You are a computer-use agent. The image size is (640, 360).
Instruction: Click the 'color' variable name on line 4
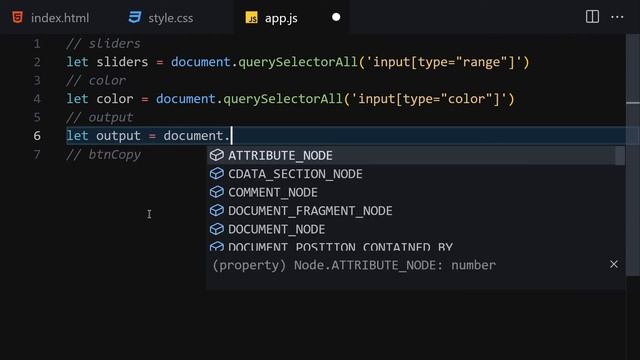coord(115,99)
